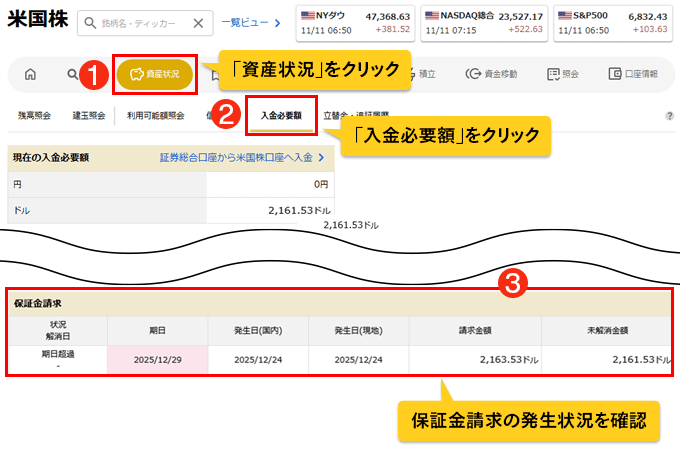The image size is (680, 451).
Task: Click the 未解消金額 column header
Action: 607,330
